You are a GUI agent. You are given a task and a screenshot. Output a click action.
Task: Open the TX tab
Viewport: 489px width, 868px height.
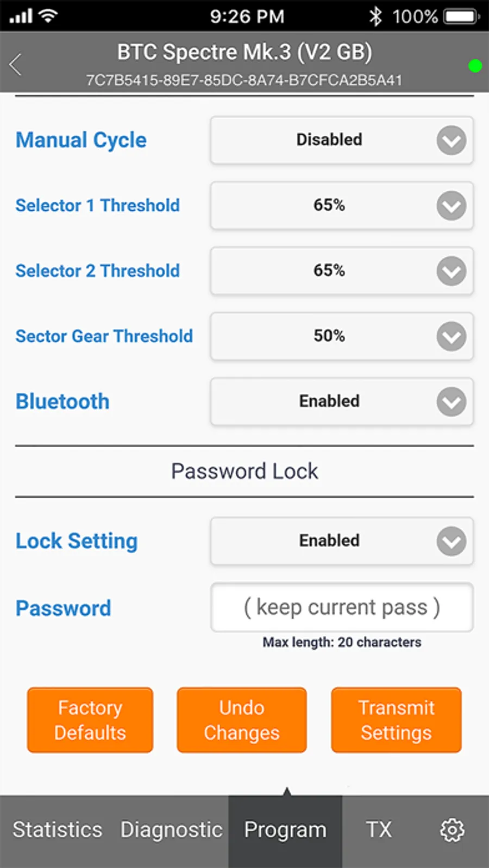(379, 829)
